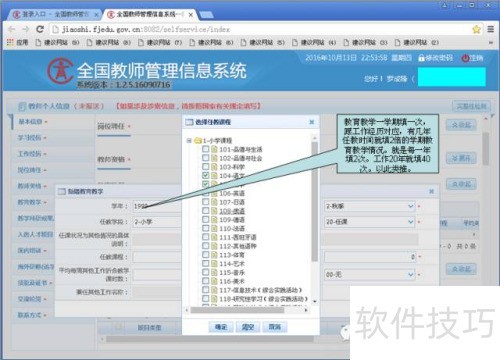Click the 清空 button in course dialog
Screen dimensions: 500x360
pos(248,327)
